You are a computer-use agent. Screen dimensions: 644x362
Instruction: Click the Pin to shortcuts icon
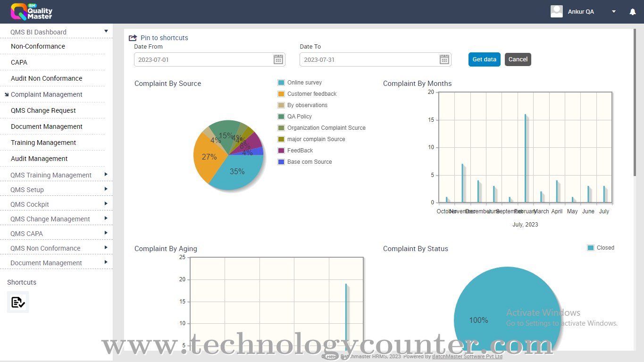pyautogui.click(x=133, y=38)
